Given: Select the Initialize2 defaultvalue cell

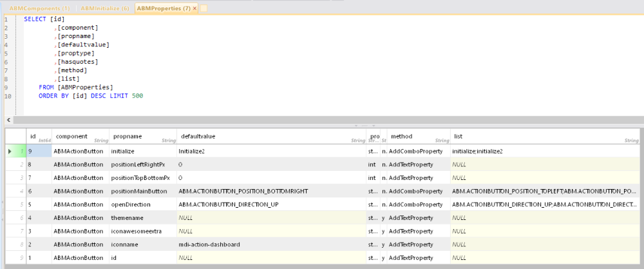Looking at the screenshot, I should 272,151.
